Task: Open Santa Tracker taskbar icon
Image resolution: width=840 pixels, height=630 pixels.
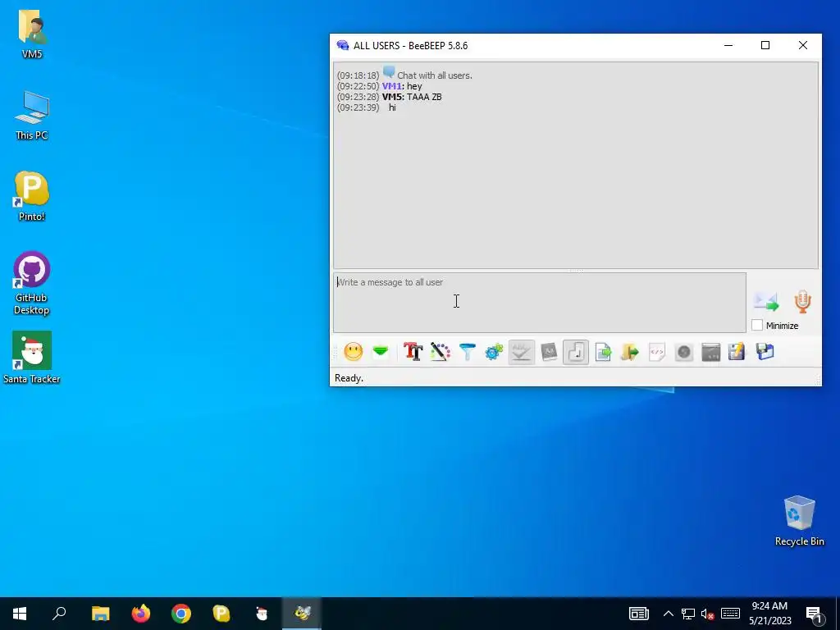Action: tap(262, 614)
